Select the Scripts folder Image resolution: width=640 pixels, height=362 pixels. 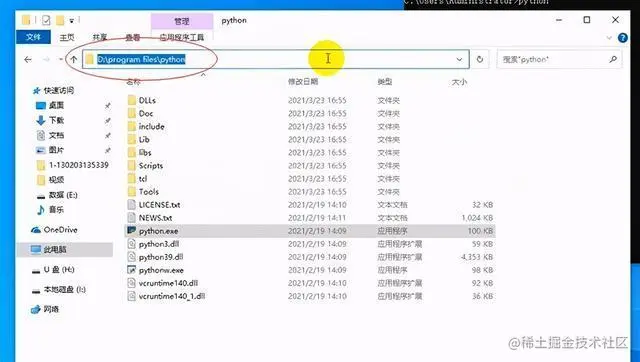click(151, 166)
